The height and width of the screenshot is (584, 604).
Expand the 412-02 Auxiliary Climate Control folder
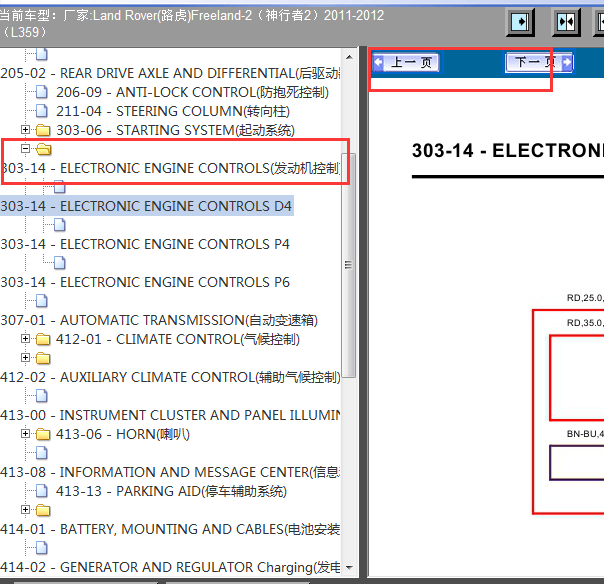25,358
